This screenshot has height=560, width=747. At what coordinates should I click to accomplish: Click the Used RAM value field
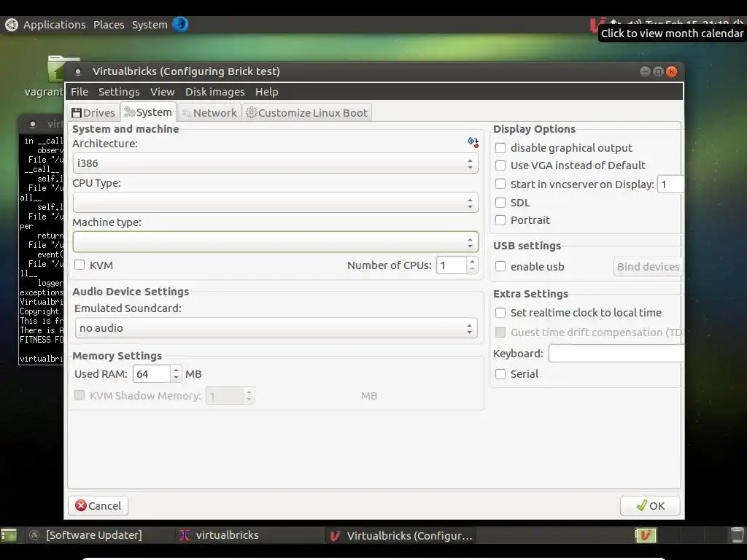152,374
